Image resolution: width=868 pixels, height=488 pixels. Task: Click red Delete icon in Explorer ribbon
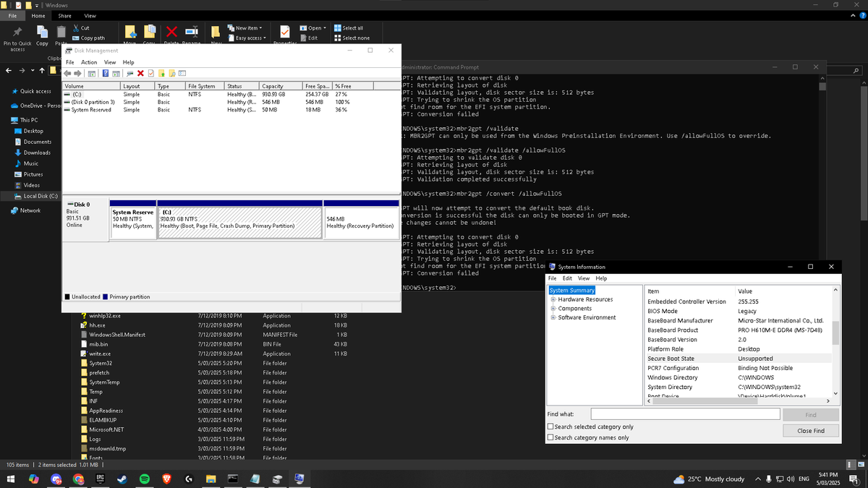click(171, 33)
